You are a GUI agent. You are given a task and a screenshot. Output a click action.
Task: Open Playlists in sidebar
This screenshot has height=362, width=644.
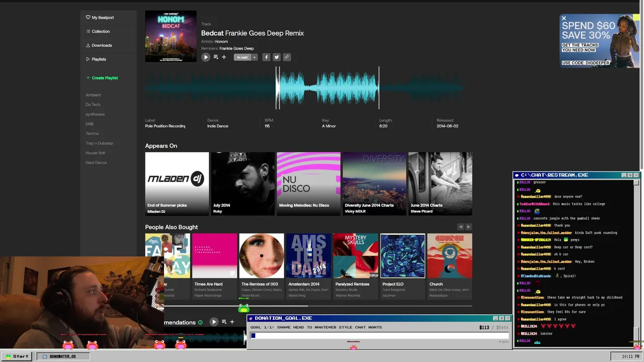coord(96,59)
